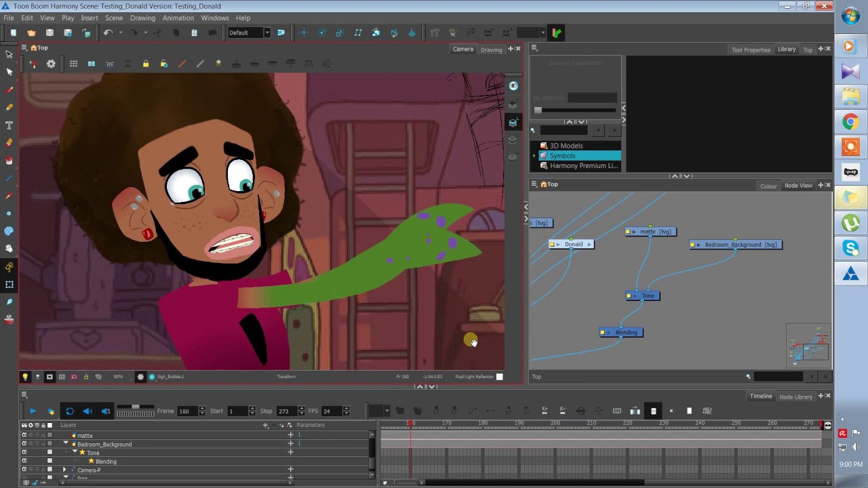Switch to the Drawing view tab
Image resolution: width=868 pixels, height=488 pixels.
click(x=492, y=49)
